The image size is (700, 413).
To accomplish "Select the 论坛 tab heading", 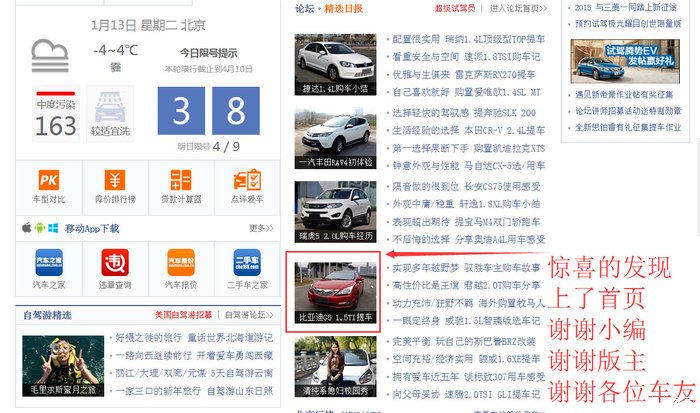I will coord(305,9).
